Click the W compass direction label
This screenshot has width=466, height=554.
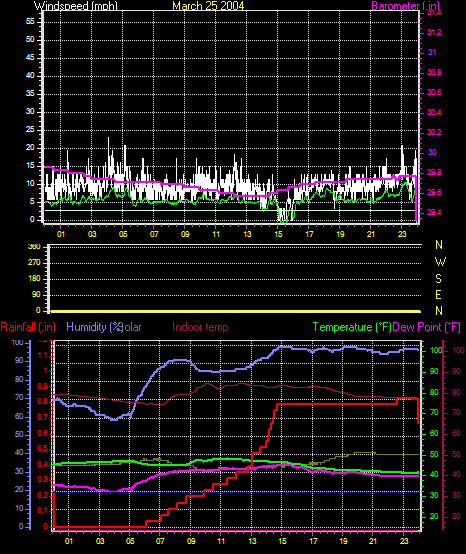click(440, 262)
